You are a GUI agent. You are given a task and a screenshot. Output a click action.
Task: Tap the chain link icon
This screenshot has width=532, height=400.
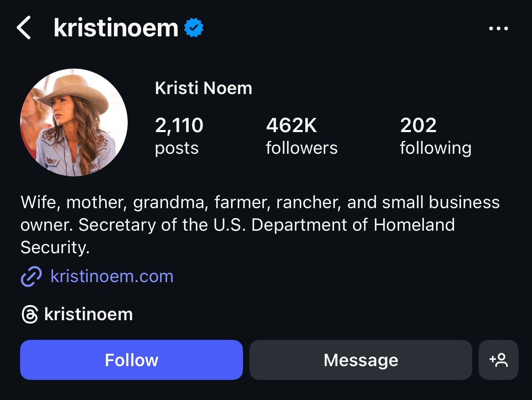tap(31, 276)
